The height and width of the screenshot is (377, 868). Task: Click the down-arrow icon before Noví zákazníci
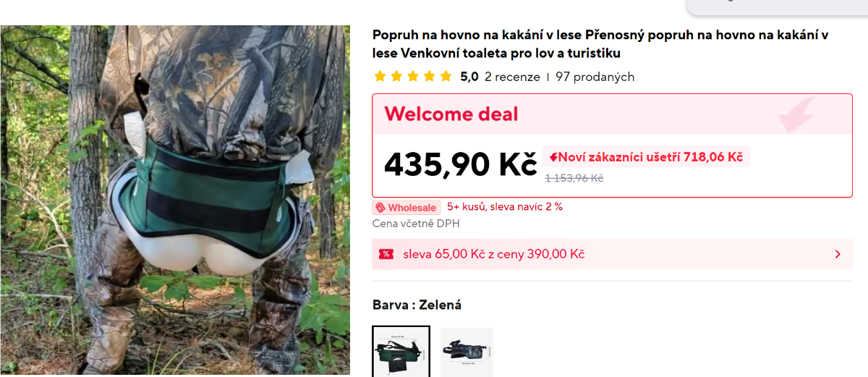553,157
